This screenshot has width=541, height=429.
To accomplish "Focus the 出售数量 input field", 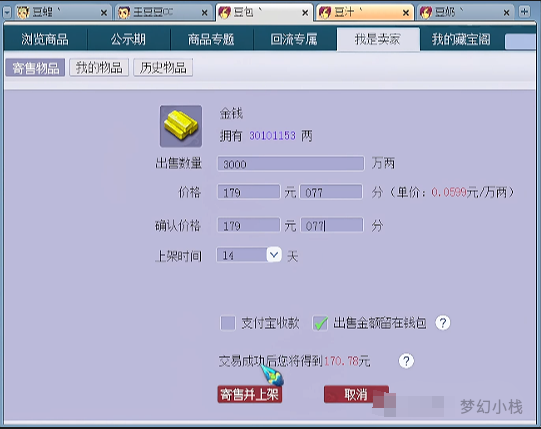I will pyautogui.click(x=291, y=164).
